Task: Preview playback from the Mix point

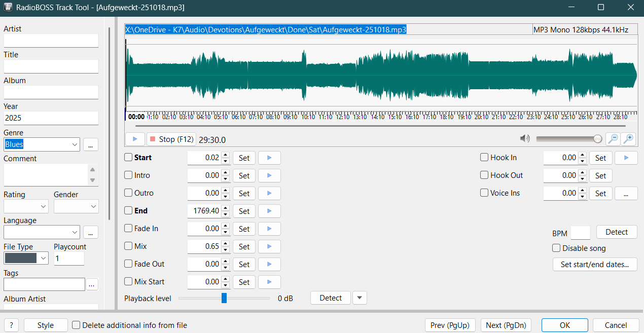Action: [x=269, y=246]
